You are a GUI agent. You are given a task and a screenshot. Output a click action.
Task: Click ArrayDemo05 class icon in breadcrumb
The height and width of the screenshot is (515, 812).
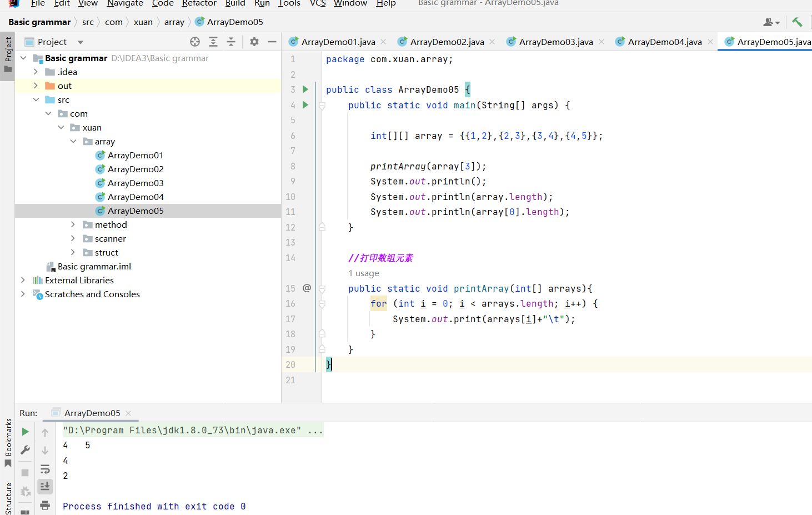pyautogui.click(x=200, y=22)
